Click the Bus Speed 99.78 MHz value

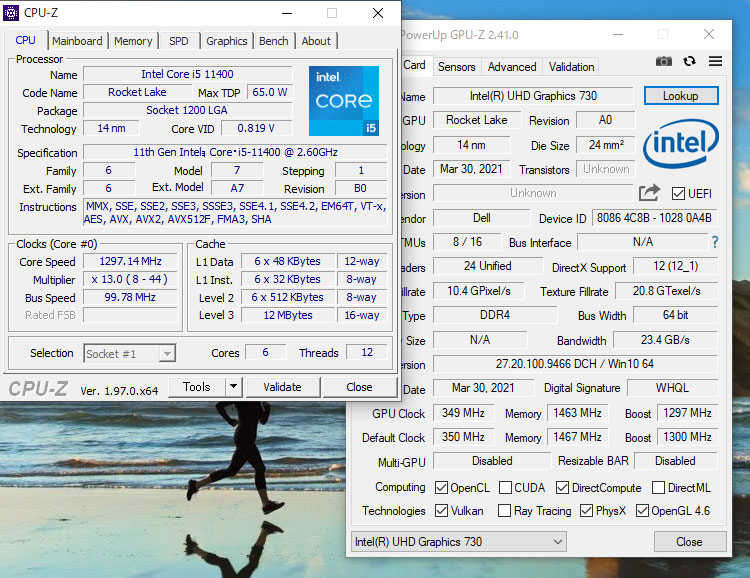[x=131, y=297]
